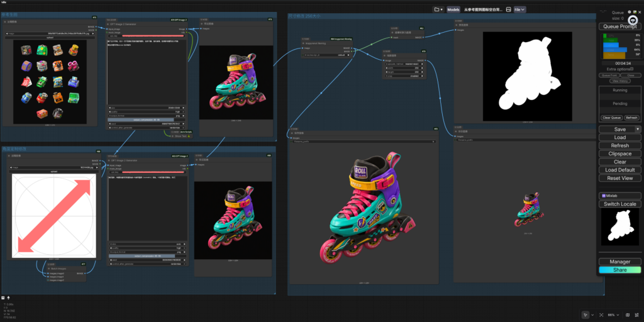Click the Queue Prompt button
Image resolution: width=644 pixels, height=322 pixels.
pyautogui.click(x=619, y=26)
